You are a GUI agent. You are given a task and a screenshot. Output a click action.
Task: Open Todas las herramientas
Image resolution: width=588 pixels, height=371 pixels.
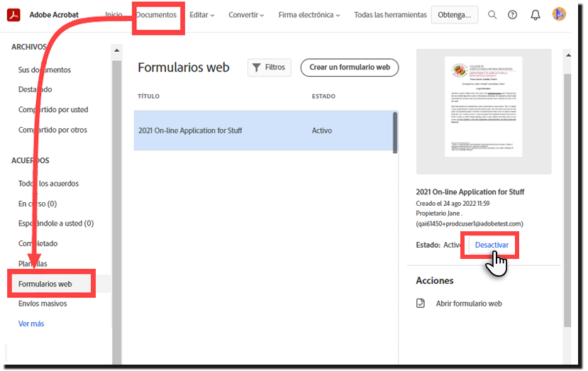(390, 15)
